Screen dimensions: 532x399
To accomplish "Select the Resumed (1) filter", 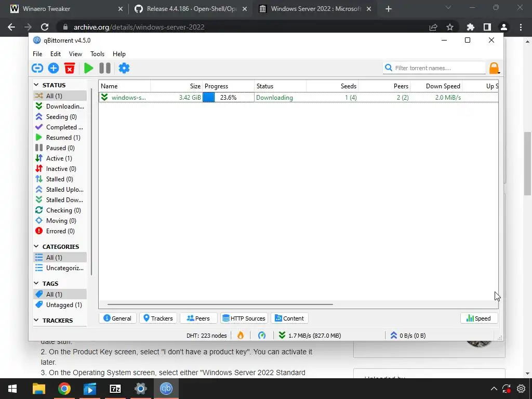I will pyautogui.click(x=60, y=137).
